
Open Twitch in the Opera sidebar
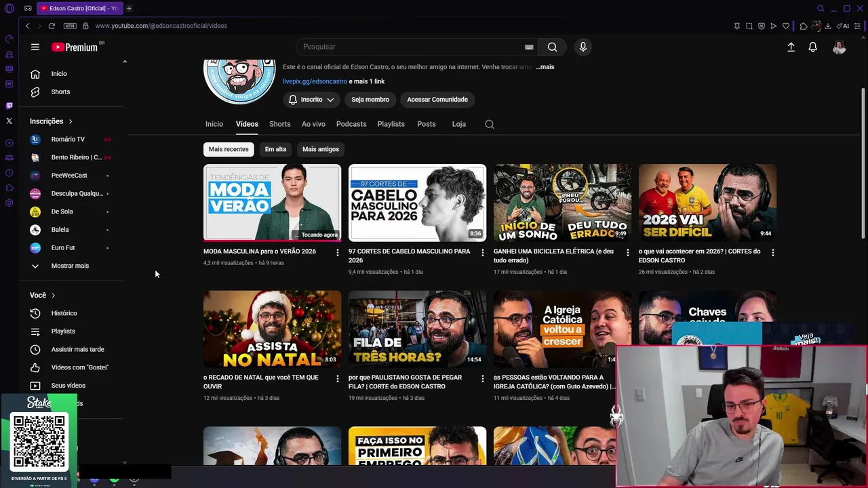(x=9, y=106)
